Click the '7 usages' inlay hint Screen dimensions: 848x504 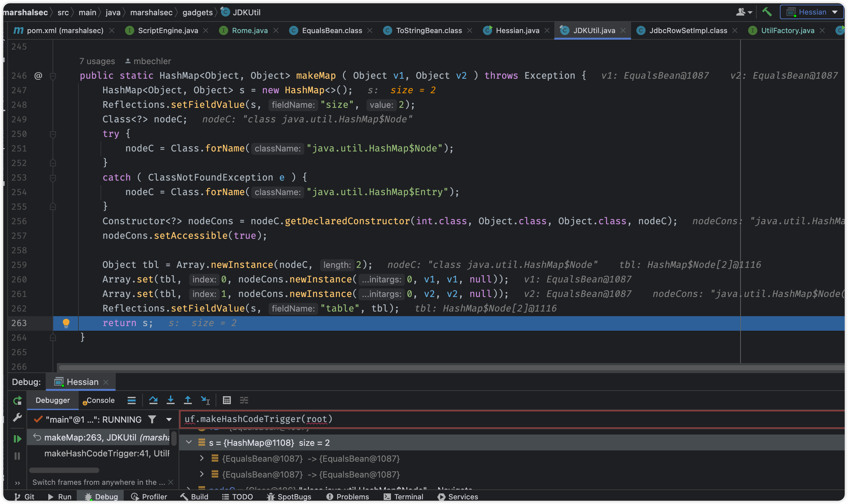point(97,61)
